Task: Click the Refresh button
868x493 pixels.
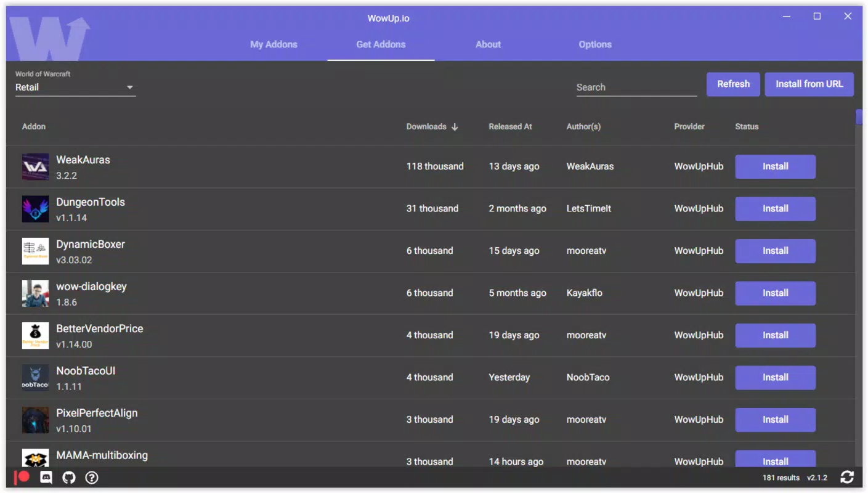Action: (x=733, y=84)
